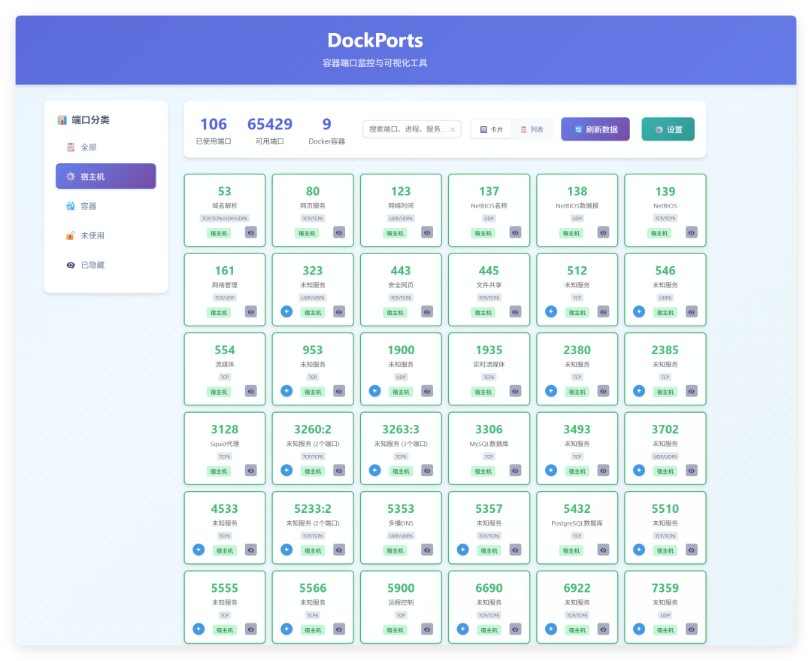Click the blue plus icon on port 5357 card
Viewport: 812px width, 661px height.
tap(463, 550)
